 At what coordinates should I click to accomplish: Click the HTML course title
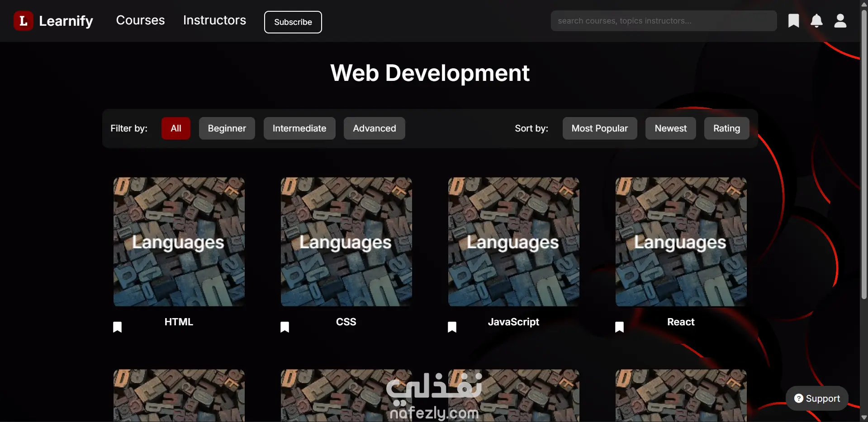click(x=179, y=322)
